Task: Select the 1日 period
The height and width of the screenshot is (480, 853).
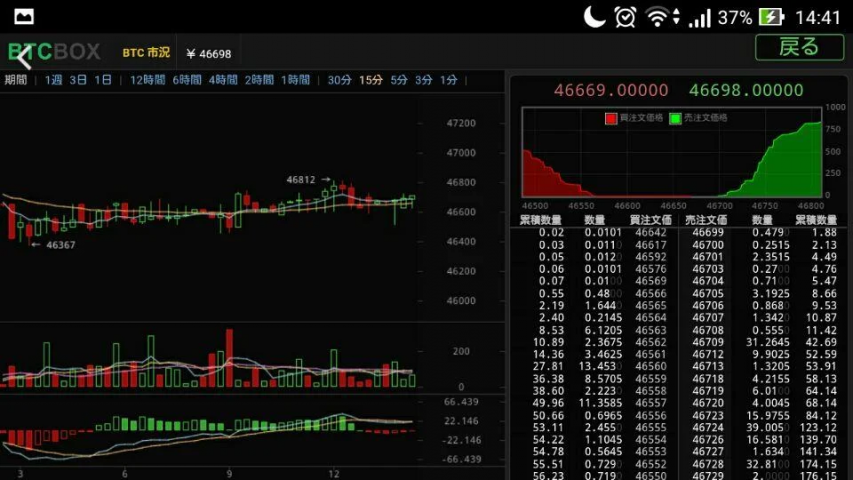Action: tap(103, 80)
